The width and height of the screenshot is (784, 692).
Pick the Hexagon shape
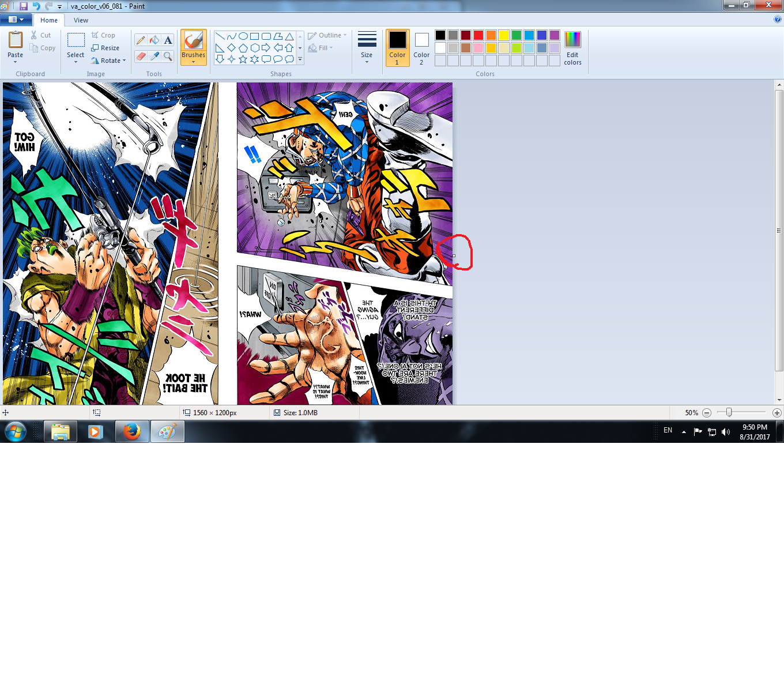point(254,48)
